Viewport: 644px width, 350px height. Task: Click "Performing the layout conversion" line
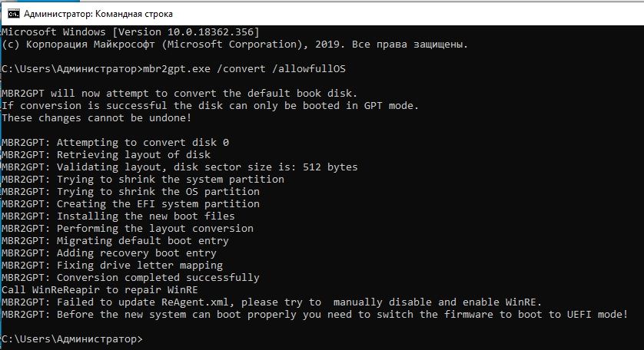[128, 228]
